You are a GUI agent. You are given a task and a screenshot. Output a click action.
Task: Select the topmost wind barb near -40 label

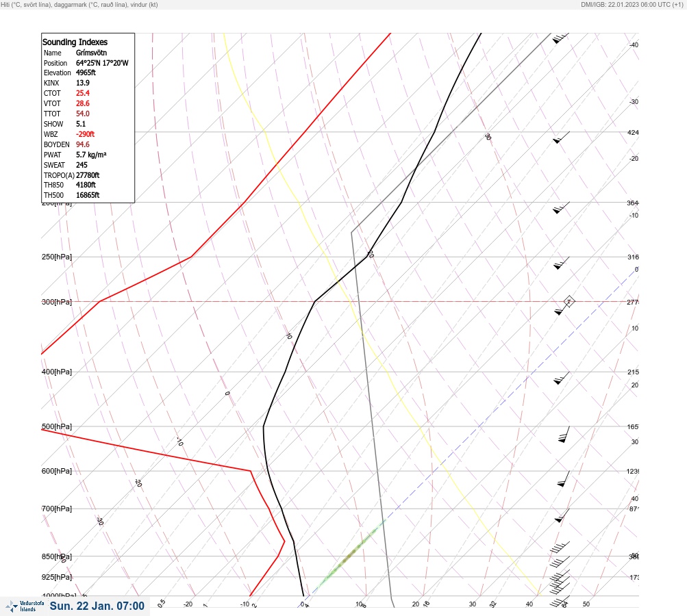click(x=560, y=38)
